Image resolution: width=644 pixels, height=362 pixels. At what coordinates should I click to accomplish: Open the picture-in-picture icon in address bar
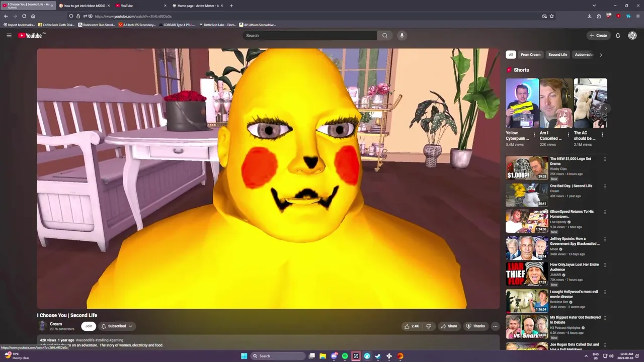[544, 16]
